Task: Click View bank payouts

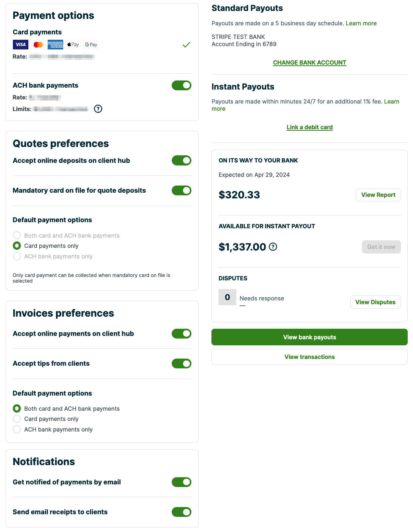Action: pos(309,337)
